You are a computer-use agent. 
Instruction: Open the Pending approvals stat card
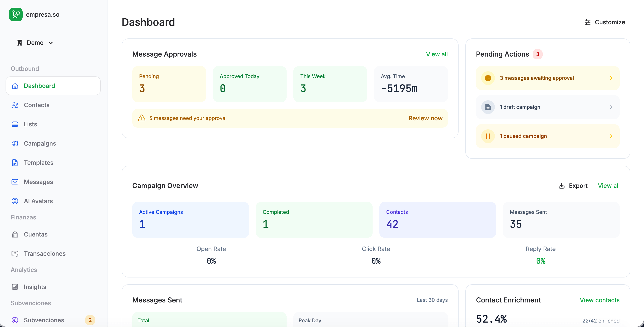tap(169, 84)
